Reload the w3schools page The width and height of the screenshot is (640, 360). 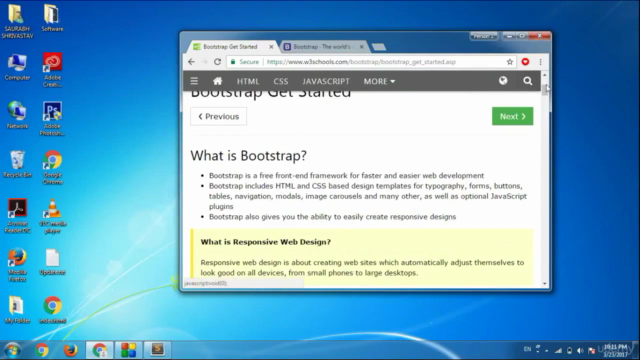218,62
